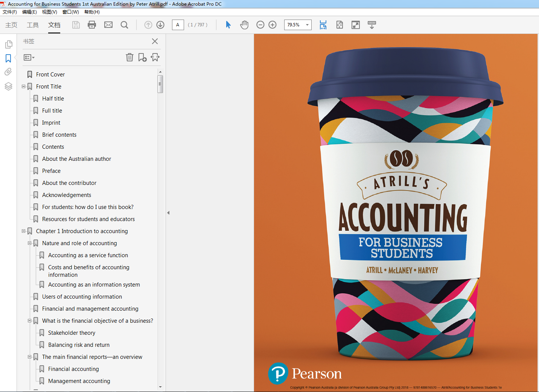Viewport: 539px width, 392px height.
Task: Collapse the Front Title bookmark
Action: pos(23,86)
